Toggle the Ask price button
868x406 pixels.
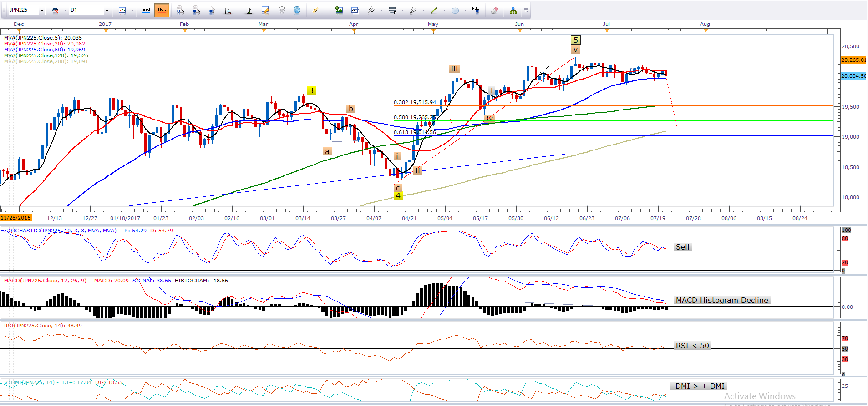(x=162, y=10)
